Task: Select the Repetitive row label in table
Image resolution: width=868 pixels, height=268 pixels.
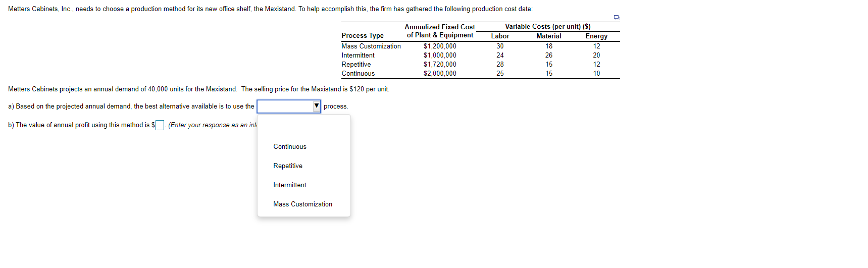Action: pyautogui.click(x=356, y=64)
